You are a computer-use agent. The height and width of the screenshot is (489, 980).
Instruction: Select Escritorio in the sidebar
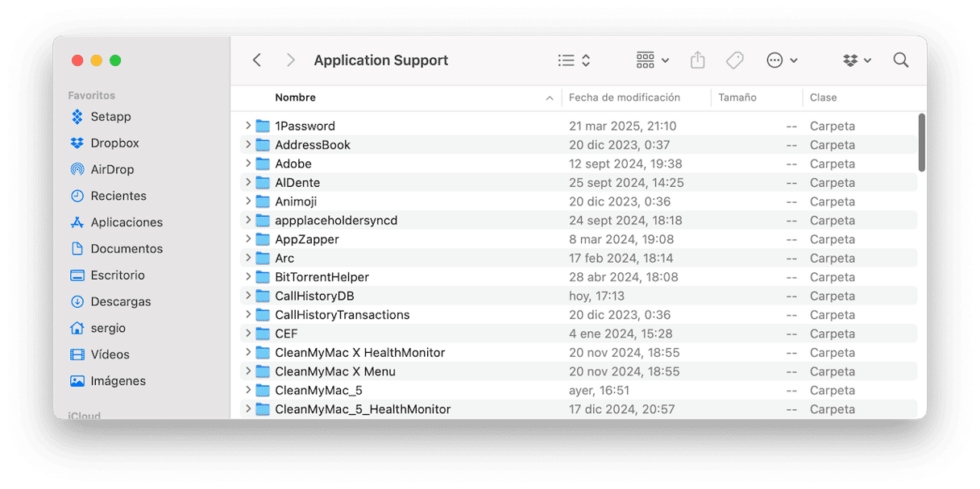(107, 276)
